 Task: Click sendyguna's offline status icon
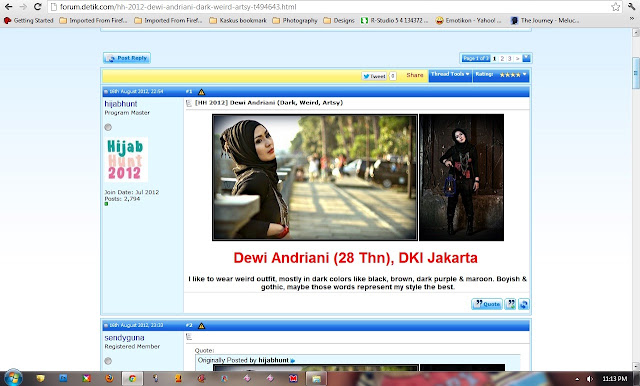(x=108, y=361)
